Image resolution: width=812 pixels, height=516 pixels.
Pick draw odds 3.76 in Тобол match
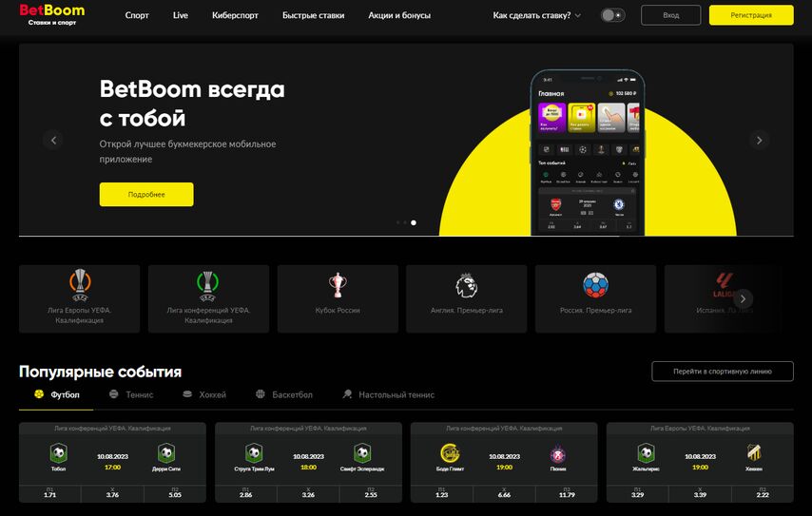(x=112, y=493)
